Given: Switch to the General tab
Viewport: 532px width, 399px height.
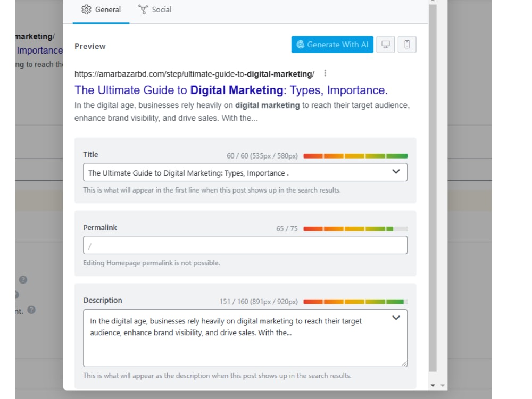Looking at the screenshot, I should [101, 10].
